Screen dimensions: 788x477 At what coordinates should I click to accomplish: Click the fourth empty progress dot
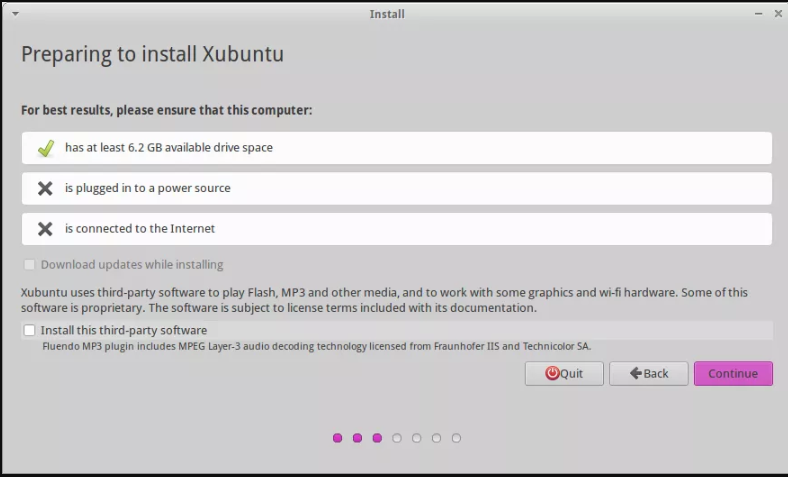click(397, 438)
